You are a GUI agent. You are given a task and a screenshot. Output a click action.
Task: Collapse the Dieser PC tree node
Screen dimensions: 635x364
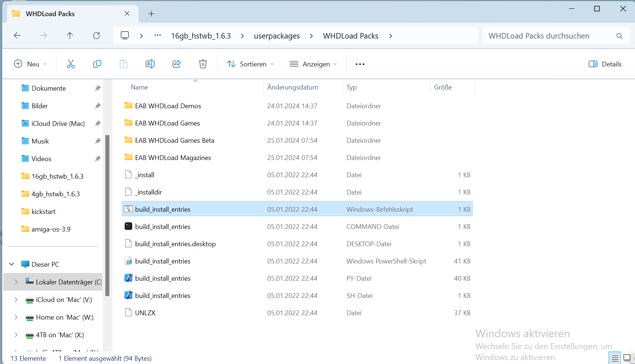12,264
